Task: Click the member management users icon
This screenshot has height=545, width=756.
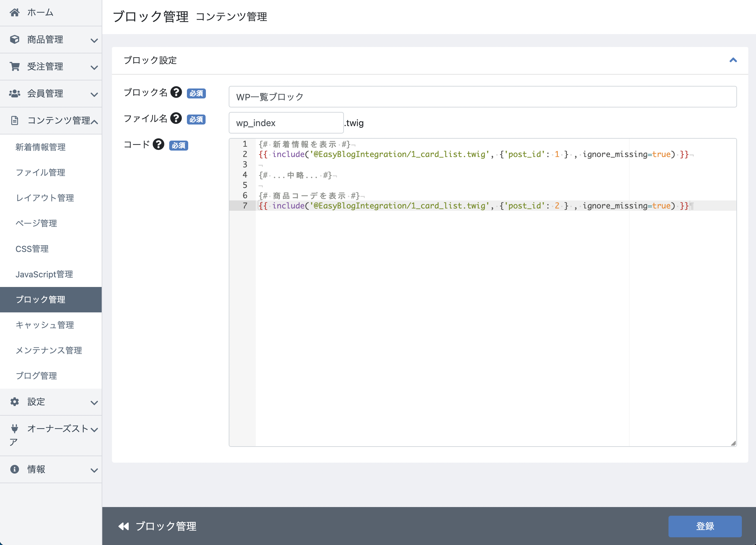Action: coord(14,94)
